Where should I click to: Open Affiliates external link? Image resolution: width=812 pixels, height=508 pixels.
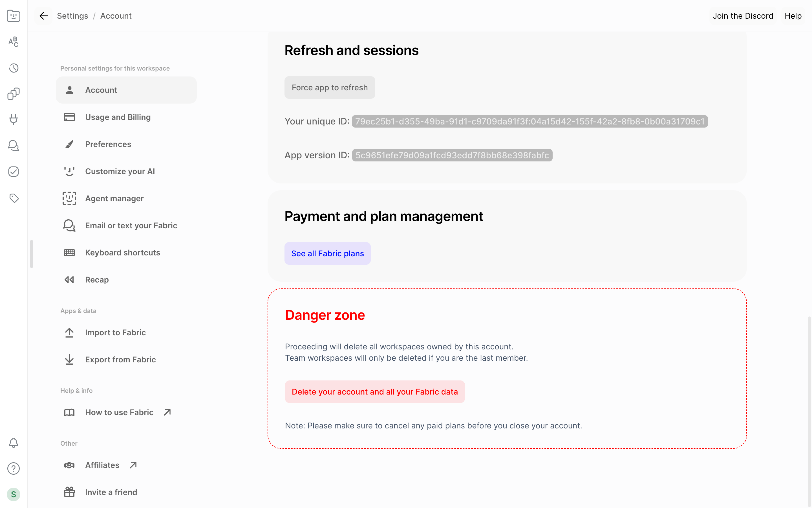click(126, 465)
